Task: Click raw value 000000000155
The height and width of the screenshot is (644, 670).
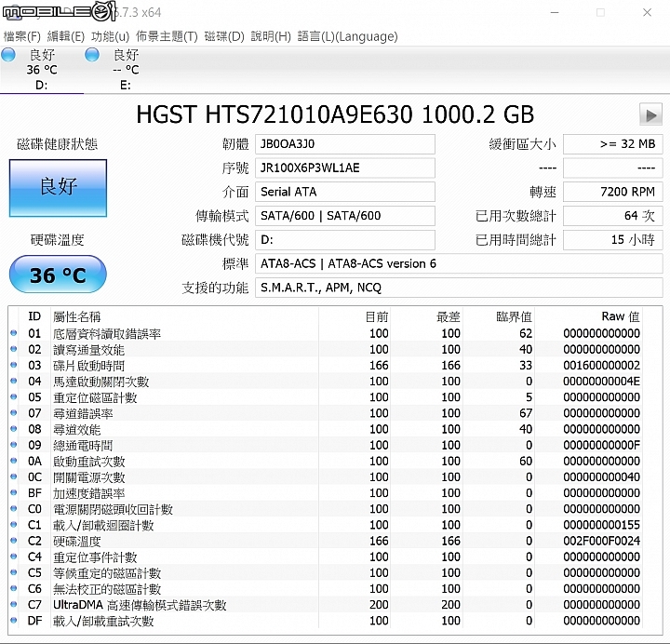Action: click(x=601, y=525)
